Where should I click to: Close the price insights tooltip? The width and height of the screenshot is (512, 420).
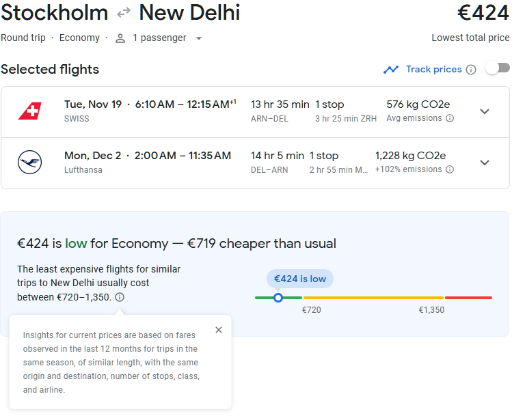pyautogui.click(x=219, y=330)
